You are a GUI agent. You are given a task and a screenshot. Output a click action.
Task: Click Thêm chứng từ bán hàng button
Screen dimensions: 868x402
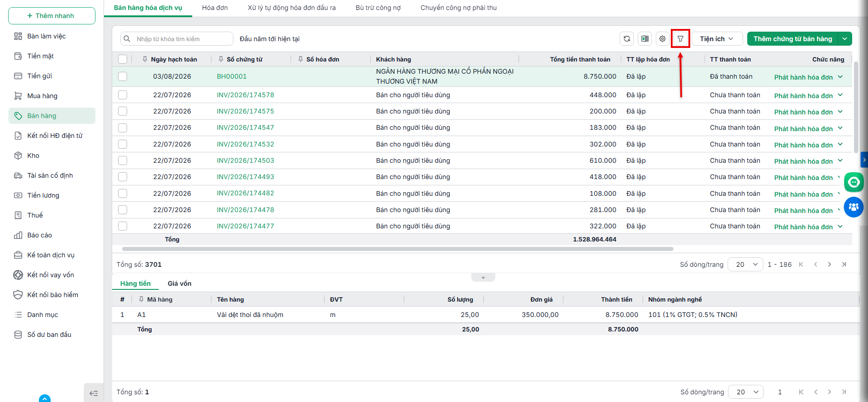(x=792, y=39)
